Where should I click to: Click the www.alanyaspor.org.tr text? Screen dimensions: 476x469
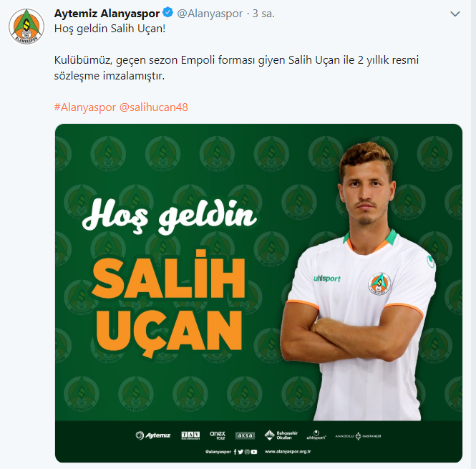pos(288,452)
